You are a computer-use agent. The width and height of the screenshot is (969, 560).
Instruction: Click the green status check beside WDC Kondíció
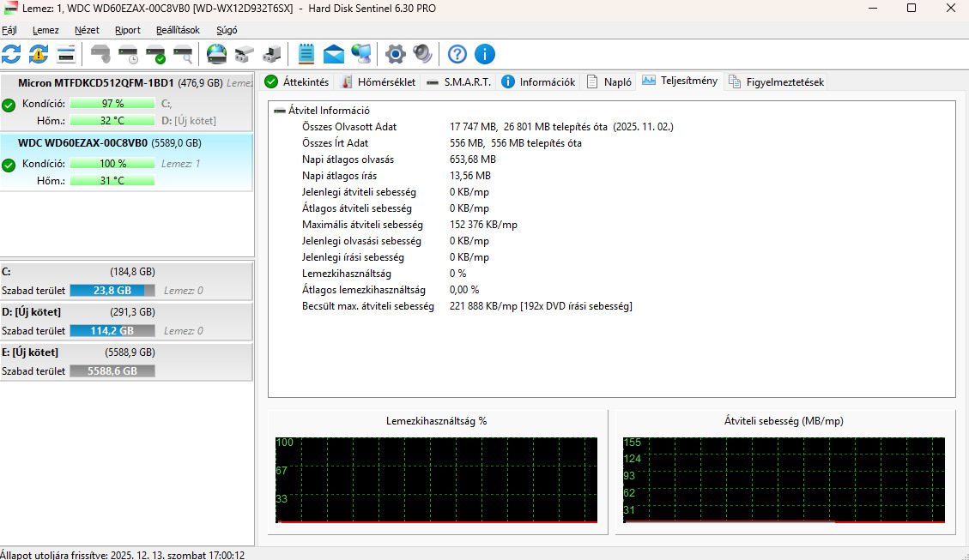click(9, 165)
